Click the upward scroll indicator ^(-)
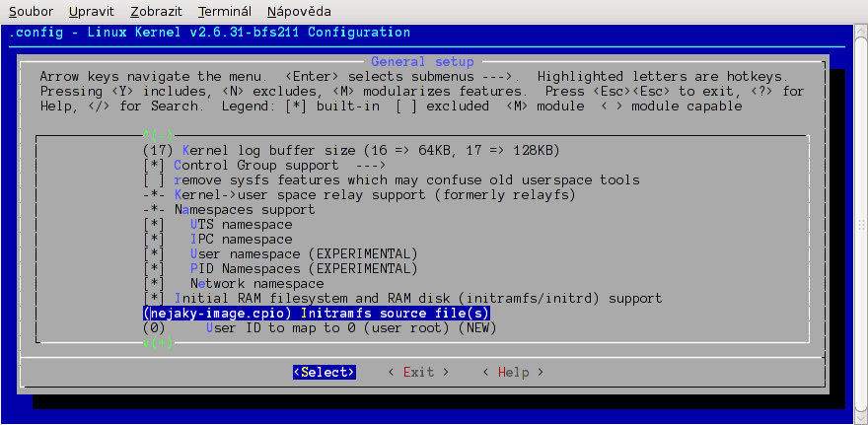Image resolution: width=868 pixels, height=425 pixels. (x=158, y=134)
